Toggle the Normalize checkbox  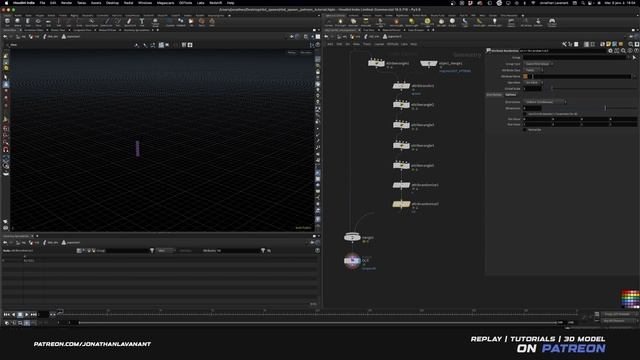coord(524,129)
